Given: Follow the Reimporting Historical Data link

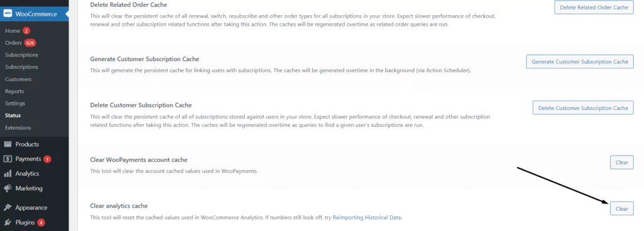Looking at the screenshot, I should [367, 217].
